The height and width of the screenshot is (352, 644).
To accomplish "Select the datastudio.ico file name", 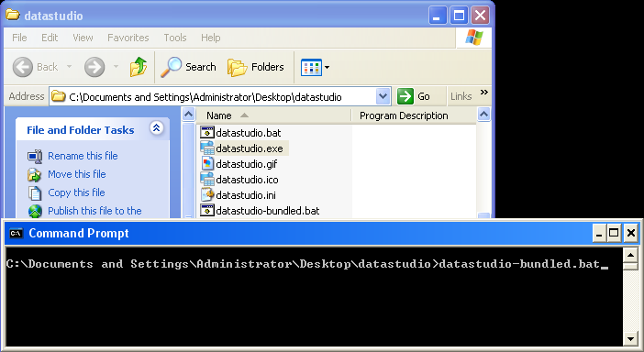I will (247, 180).
